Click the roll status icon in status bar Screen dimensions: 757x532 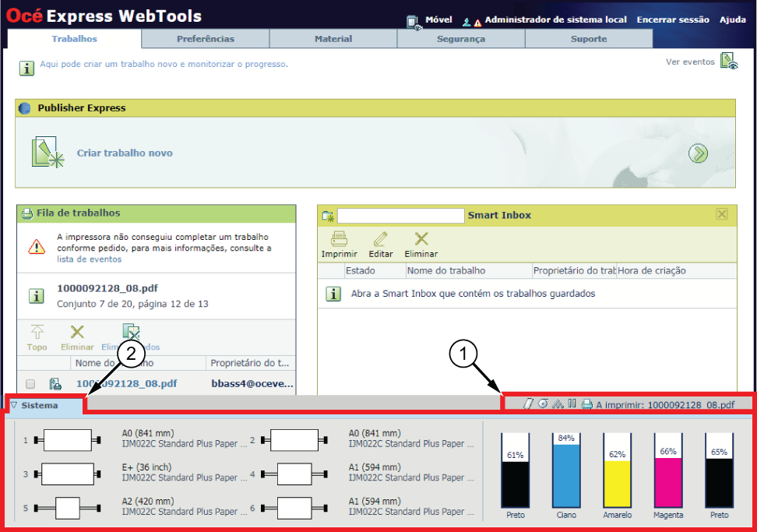543,403
